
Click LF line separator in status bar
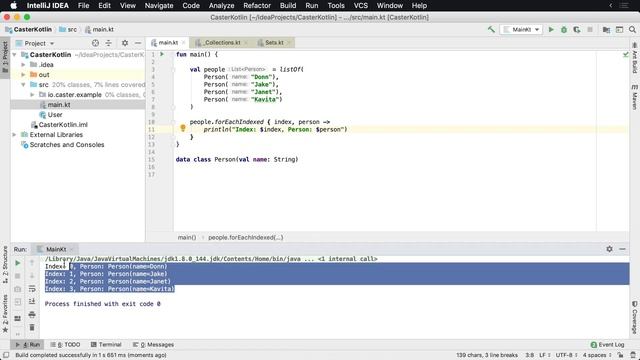point(544,355)
